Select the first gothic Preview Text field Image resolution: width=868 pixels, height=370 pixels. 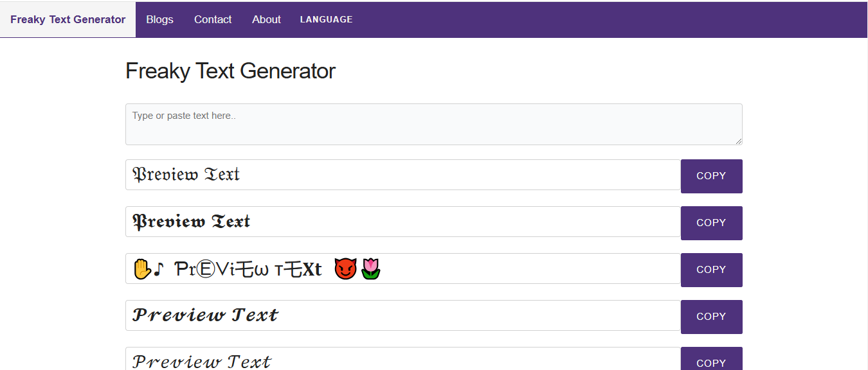pos(402,175)
